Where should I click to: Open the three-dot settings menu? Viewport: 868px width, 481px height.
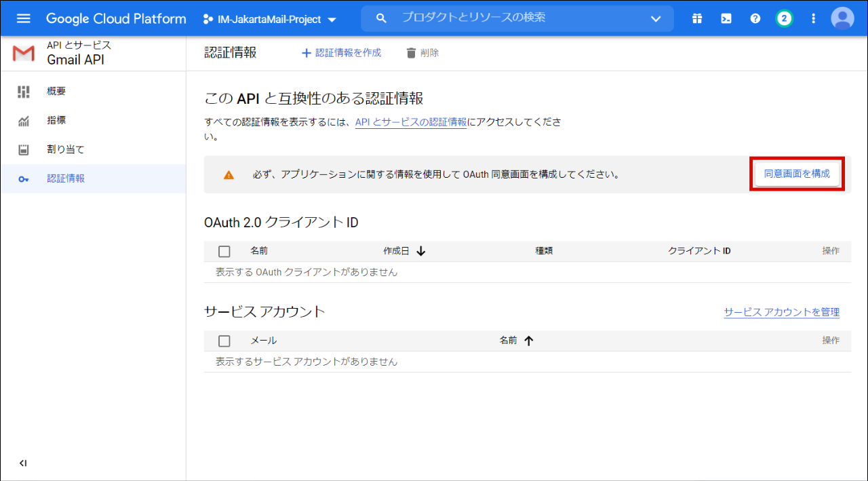click(814, 19)
